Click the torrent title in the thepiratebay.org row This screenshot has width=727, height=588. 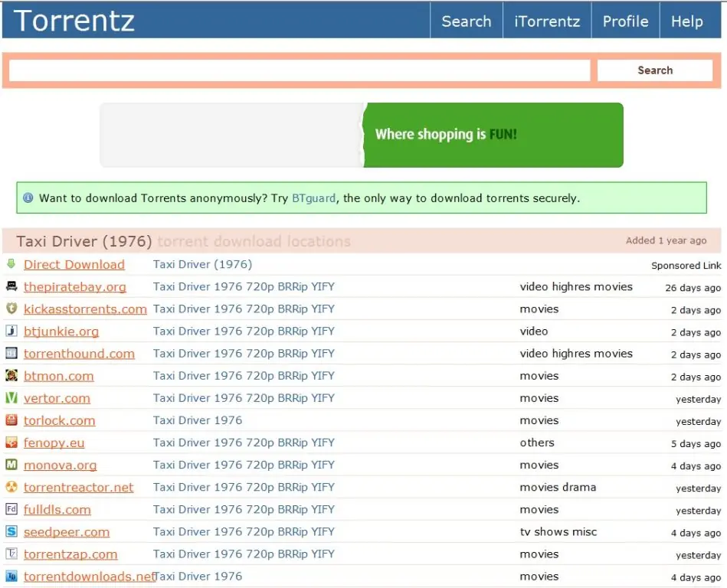pyautogui.click(x=244, y=286)
